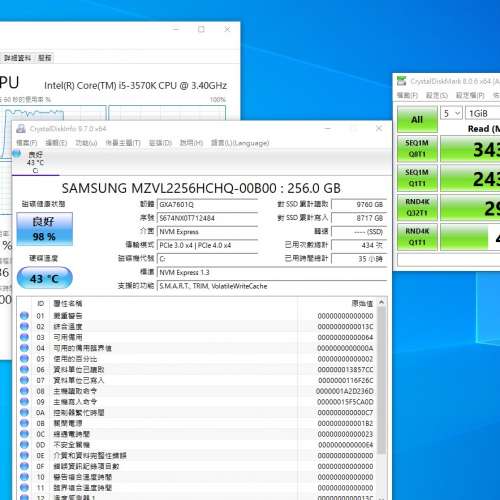The image size is (500, 500).
Task: Click the drive letter field C:
Action: click(207, 259)
